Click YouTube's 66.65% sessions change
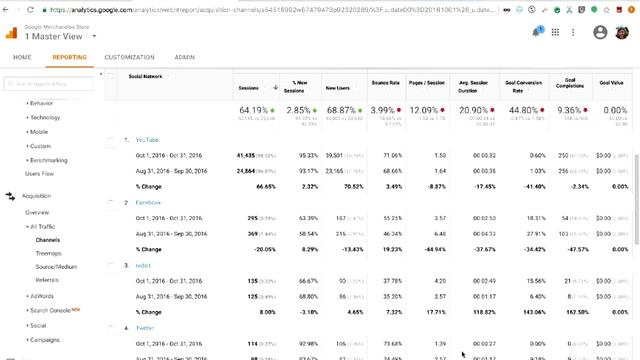 point(265,187)
